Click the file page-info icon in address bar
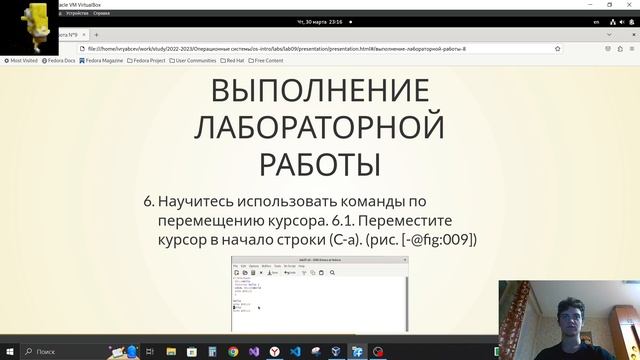The height and width of the screenshot is (360, 640). [82, 49]
